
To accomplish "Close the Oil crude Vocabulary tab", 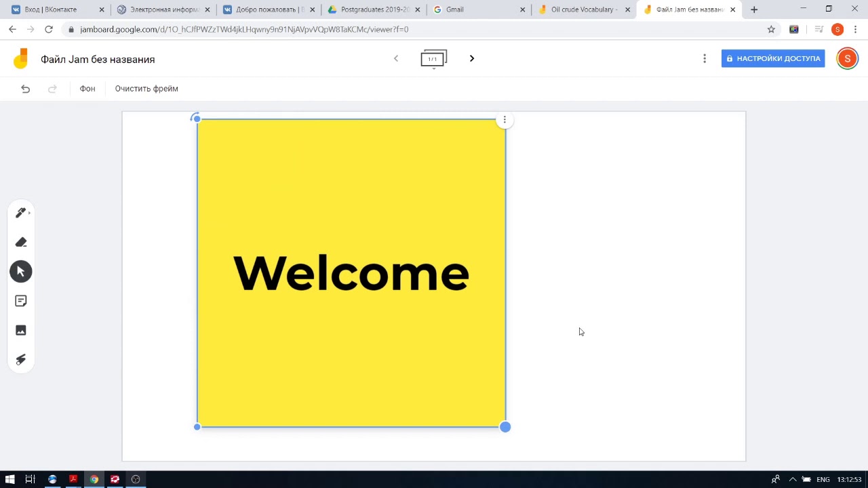I will click(627, 9).
